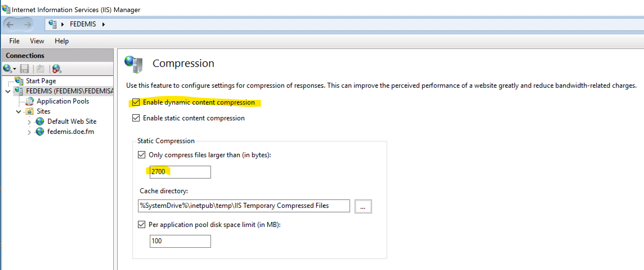Click the Up one level icon
644x270 pixels.
(40, 69)
